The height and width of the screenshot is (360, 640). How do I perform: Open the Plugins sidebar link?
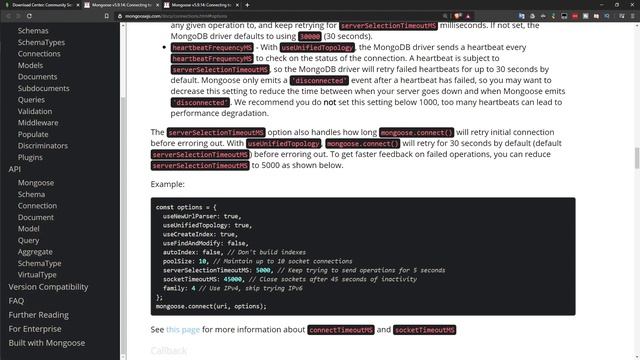pos(30,157)
